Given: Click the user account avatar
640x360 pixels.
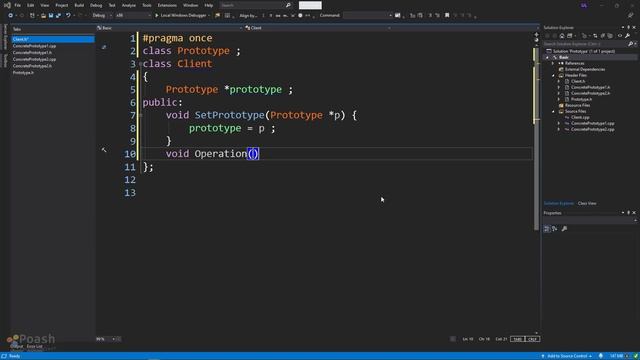Looking at the screenshot, I should click(x=584, y=5).
